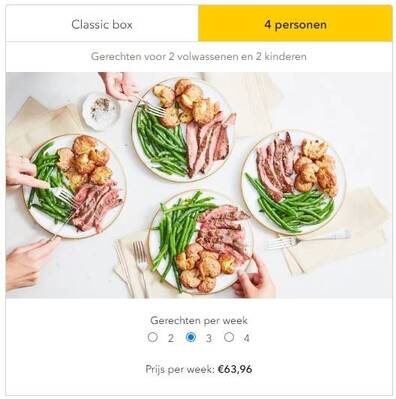Choose 4 gerechten per week
The width and height of the screenshot is (396, 399).
[229, 337]
